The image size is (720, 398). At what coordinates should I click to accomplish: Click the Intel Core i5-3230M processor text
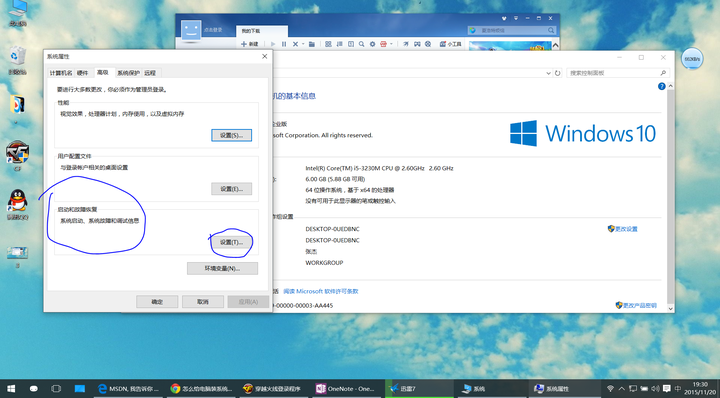pos(379,168)
